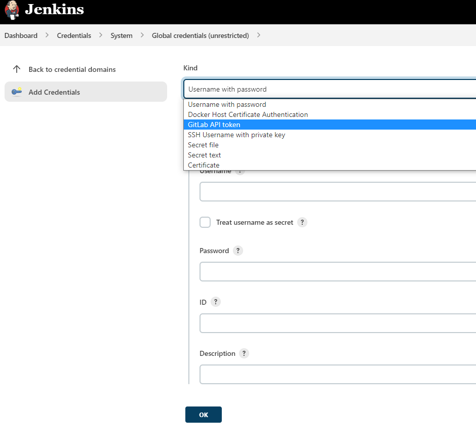Click the Jenkins title text in header
The height and width of the screenshot is (448, 476).
coord(54,10)
